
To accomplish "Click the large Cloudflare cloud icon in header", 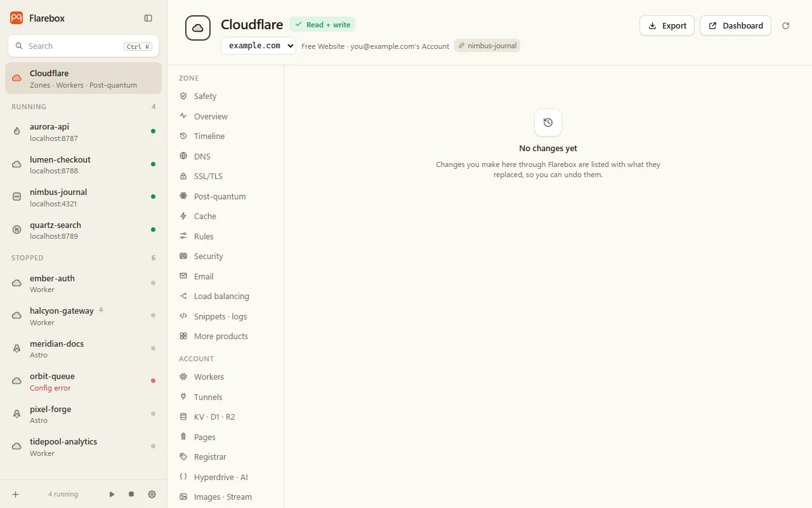I will [x=198, y=28].
